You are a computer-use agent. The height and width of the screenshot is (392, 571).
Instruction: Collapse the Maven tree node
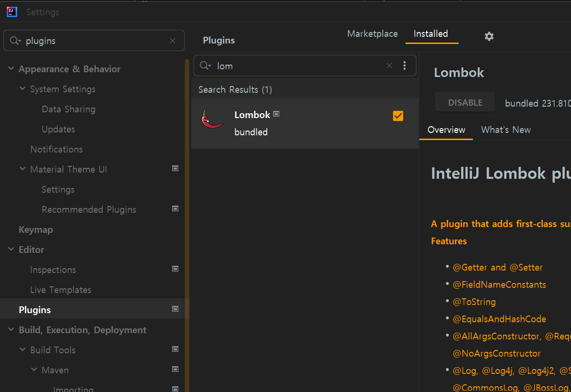click(34, 370)
